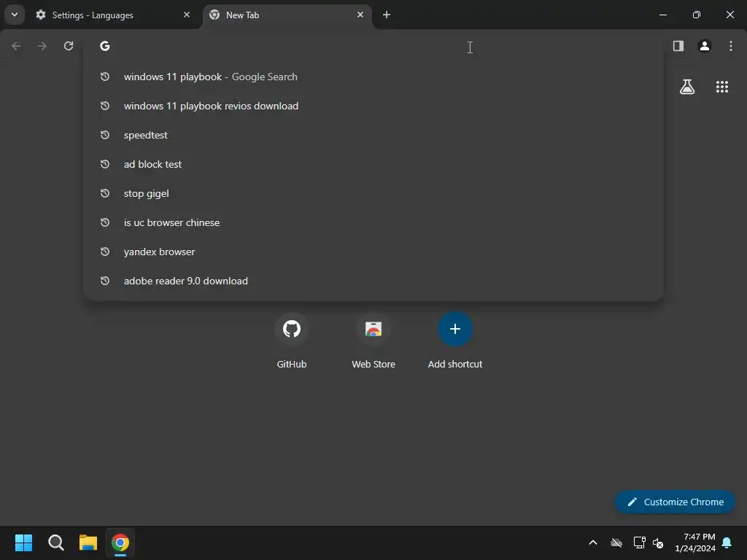Open the tab search dropdown arrow
The image size is (747, 560).
pyautogui.click(x=15, y=15)
